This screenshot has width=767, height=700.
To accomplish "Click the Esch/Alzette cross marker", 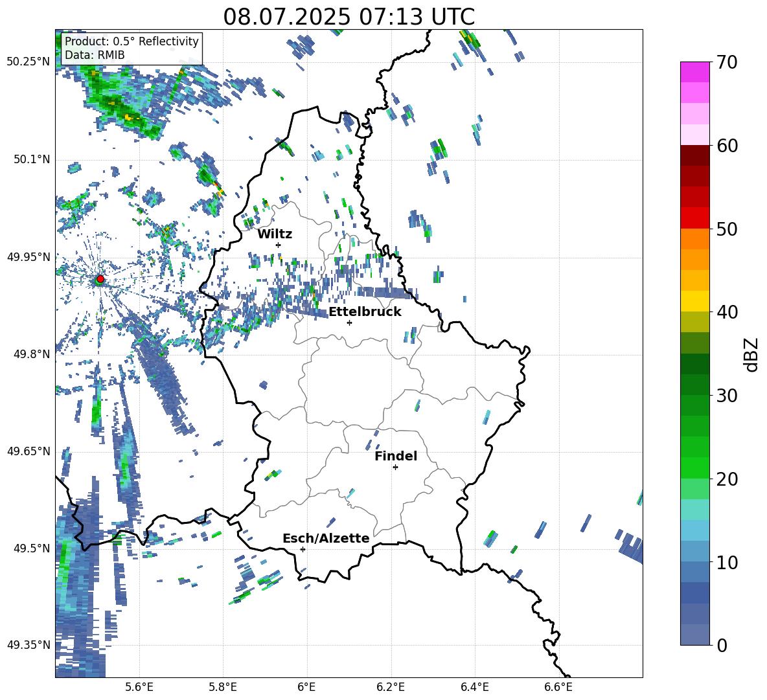I will [x=303, y=549].
